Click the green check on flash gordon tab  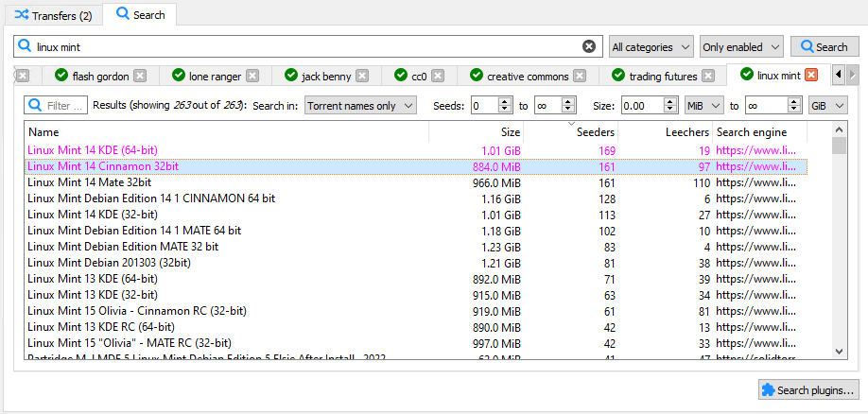coord(61,76)
